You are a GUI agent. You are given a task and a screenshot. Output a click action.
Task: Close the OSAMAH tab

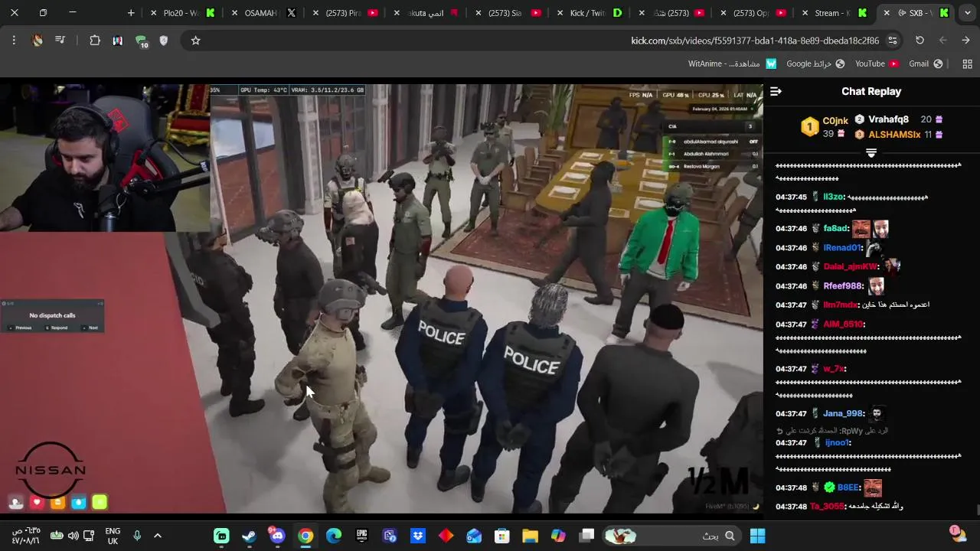coord(234,13)
